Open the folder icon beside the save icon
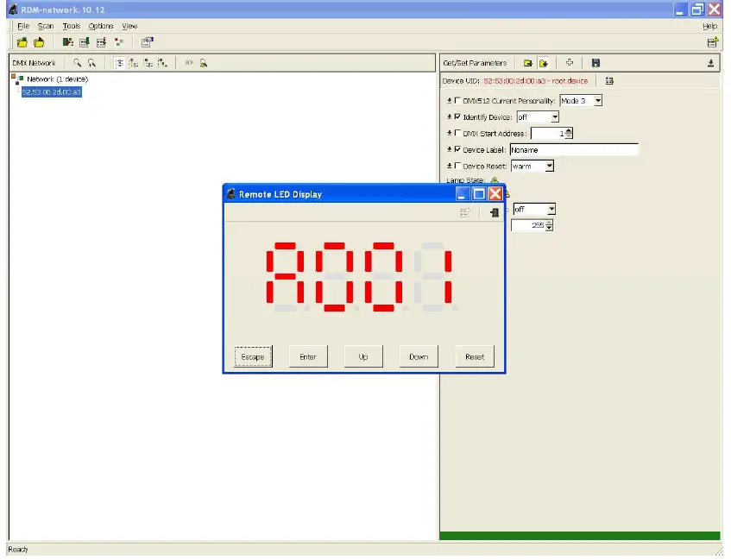The width and height of the screenshot is (731, 560). (543, 62)
